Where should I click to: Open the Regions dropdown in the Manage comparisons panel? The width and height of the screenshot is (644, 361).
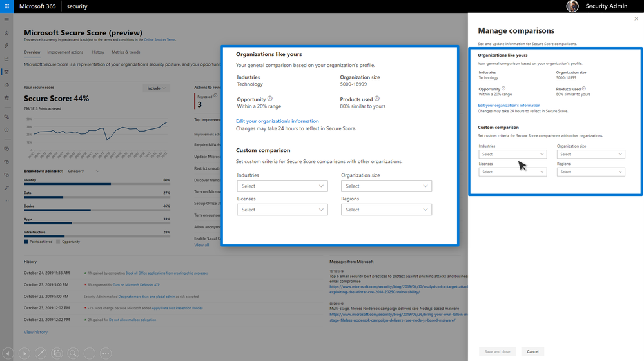591,171
